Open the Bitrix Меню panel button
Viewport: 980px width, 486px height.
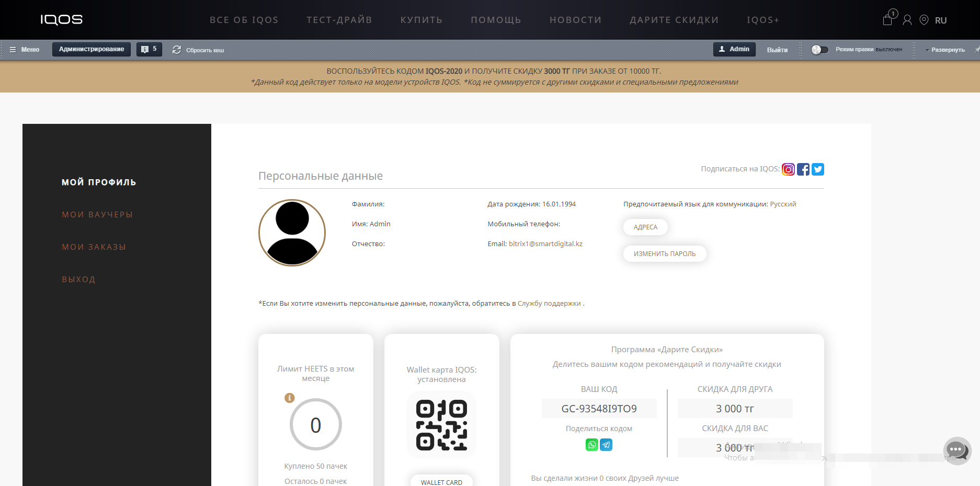[x=25, y=50]
